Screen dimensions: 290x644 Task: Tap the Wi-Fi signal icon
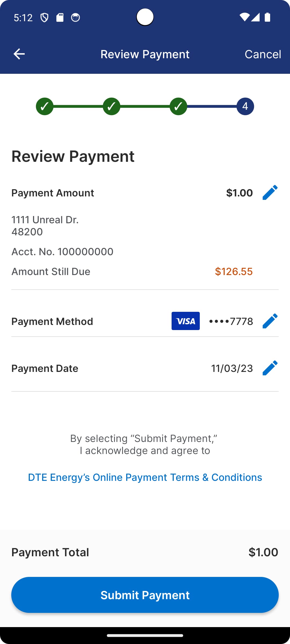click(244, 17)
